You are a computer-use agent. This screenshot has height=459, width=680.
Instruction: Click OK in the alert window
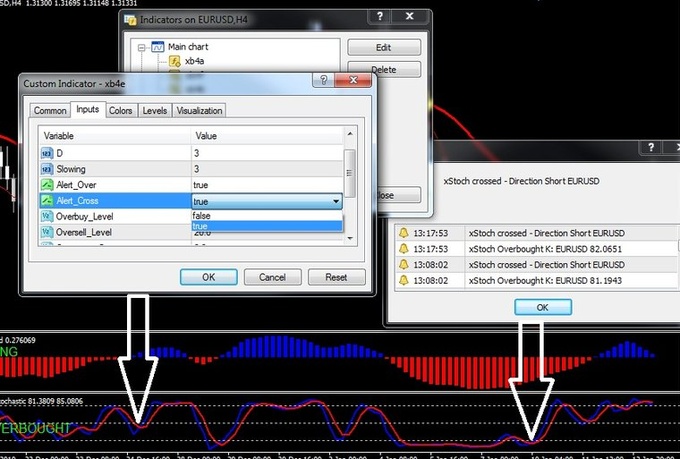click(x=543, y=307)
